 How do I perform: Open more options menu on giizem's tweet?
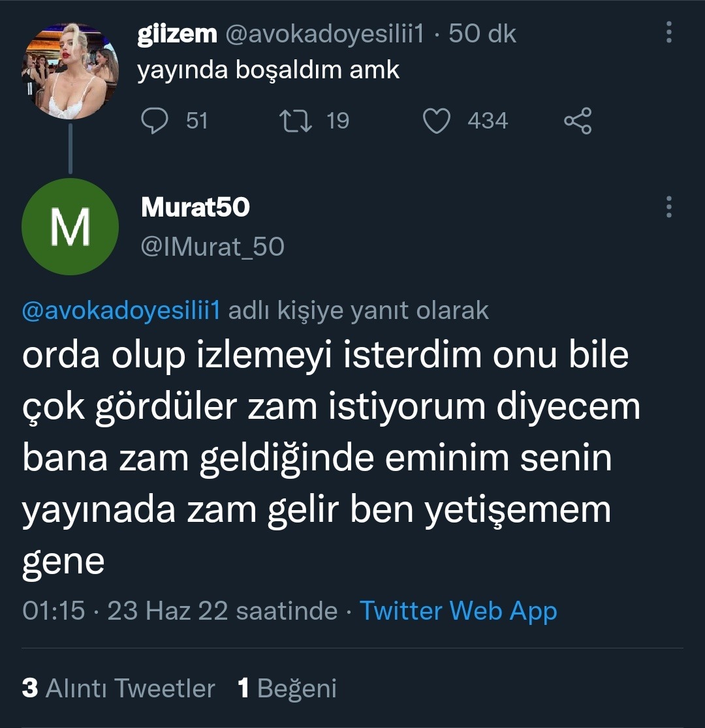(x=669, y=34)
